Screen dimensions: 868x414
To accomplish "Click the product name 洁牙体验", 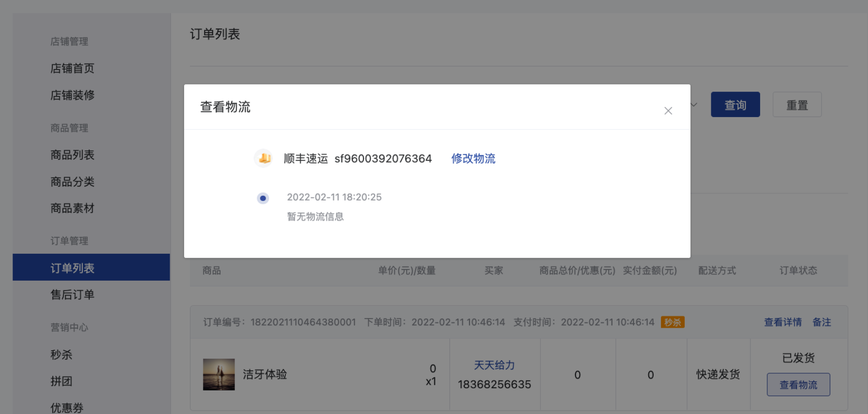I will 265,374.
